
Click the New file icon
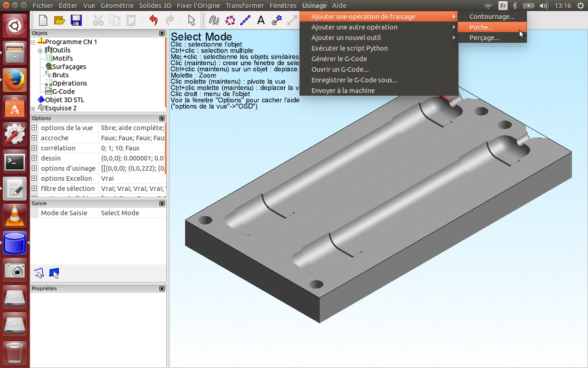pos(43,20)
